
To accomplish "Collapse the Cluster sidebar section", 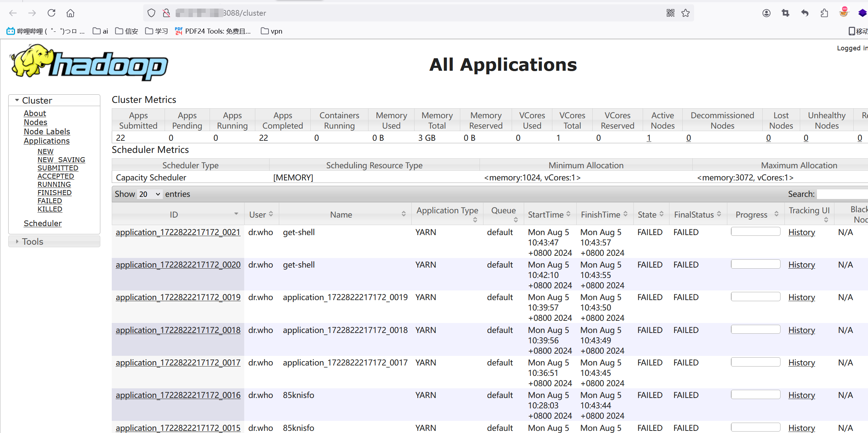I will (54, 100).
